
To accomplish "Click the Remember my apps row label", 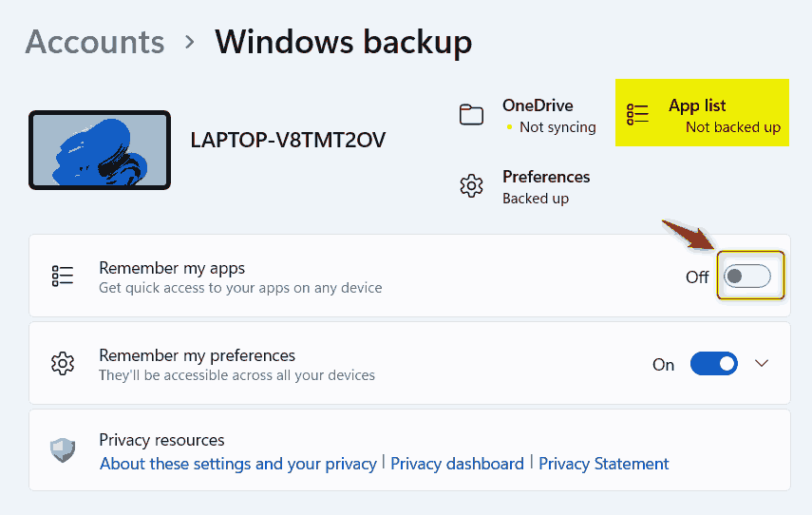I will click(x=172, y=268).
